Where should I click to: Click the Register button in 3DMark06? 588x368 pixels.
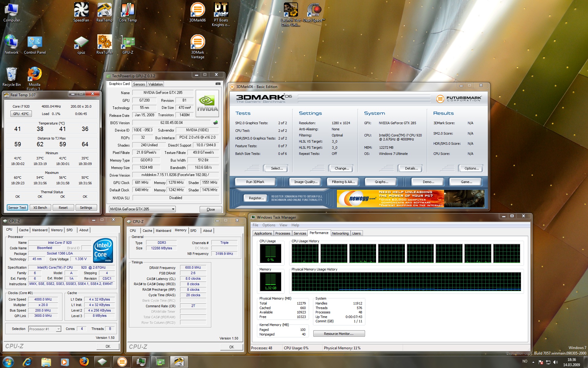[256, 198]
